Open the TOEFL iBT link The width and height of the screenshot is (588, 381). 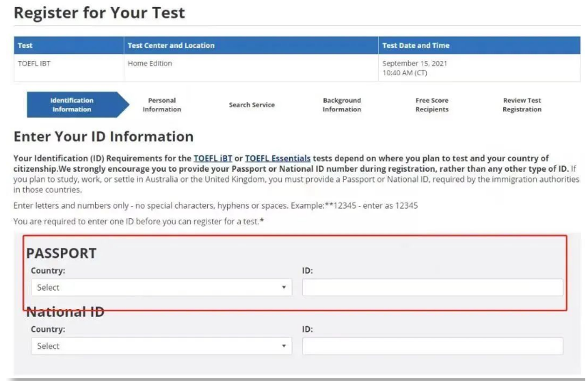pos(213,158)
